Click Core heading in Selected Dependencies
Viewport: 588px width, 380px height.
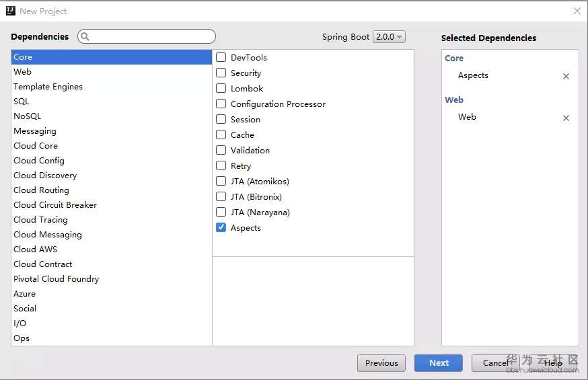453,58
